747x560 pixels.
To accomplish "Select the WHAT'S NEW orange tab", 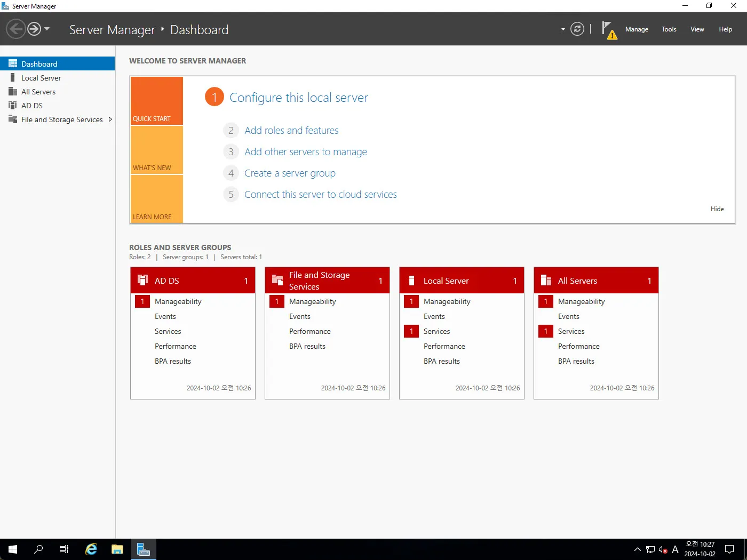I will 157,150.
